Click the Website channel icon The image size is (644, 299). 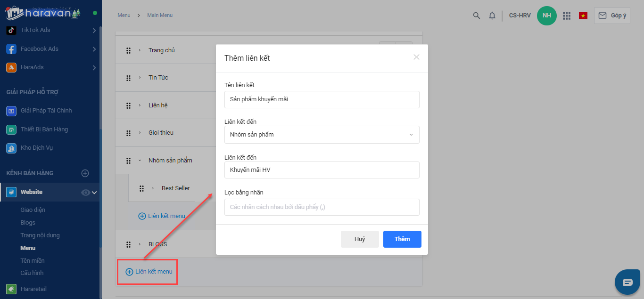click(x=11, y=192)
